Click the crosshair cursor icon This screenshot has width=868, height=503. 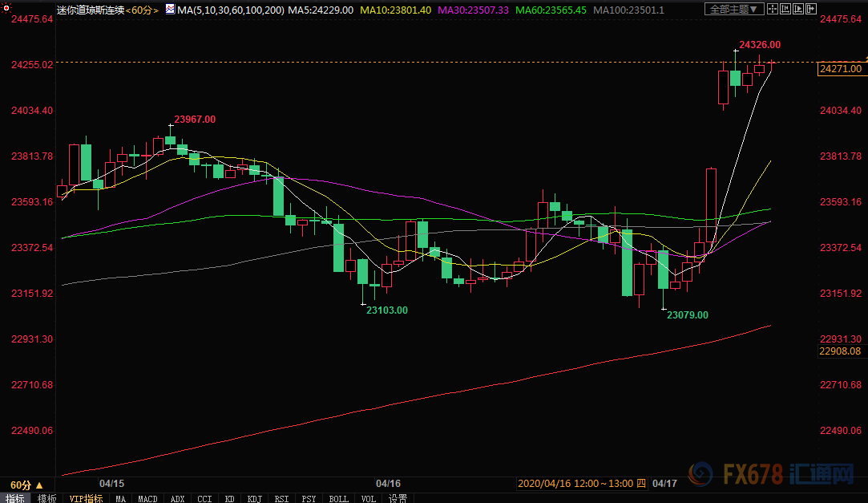click(x=773, y=9)
